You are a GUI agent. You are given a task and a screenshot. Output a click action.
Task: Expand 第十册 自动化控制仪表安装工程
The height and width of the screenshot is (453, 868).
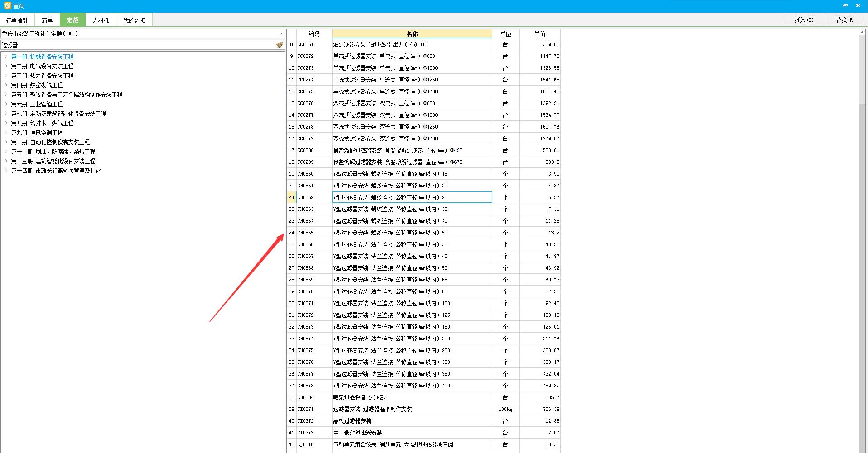(x=6, y=142)
